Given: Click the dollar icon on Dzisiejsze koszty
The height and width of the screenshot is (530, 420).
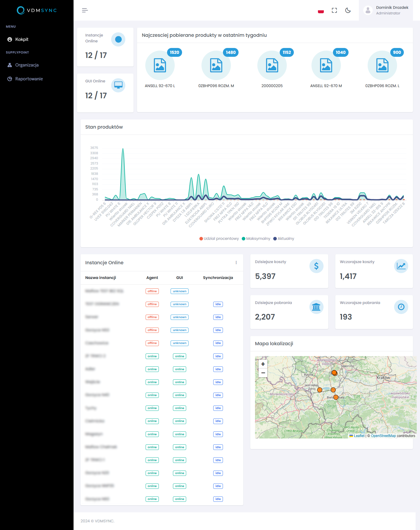Looking at the screenshot, I should pyautogui.click(x=316, y=266).
